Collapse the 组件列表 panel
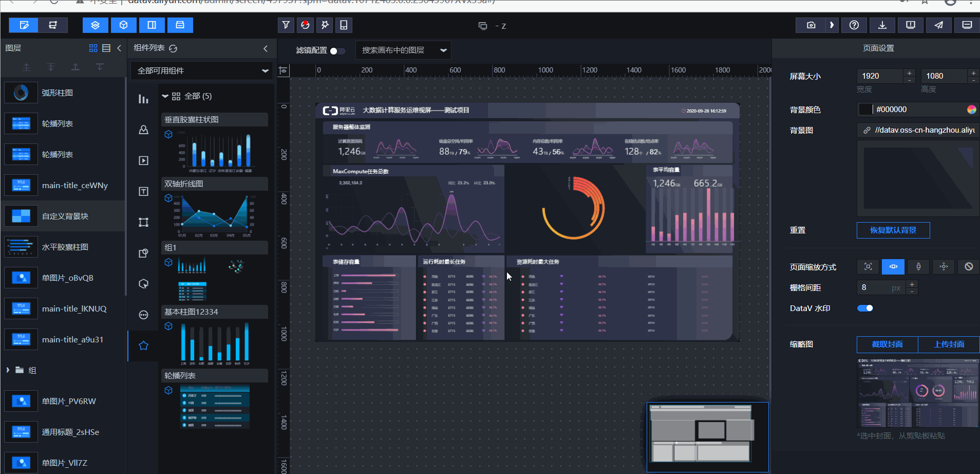 point(266,48)
